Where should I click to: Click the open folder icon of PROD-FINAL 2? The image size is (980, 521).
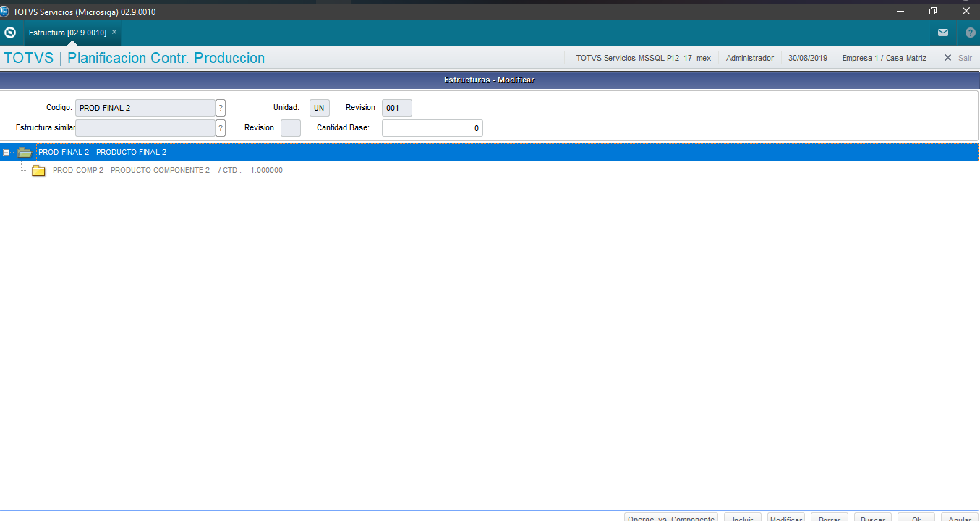pos(25,152)
